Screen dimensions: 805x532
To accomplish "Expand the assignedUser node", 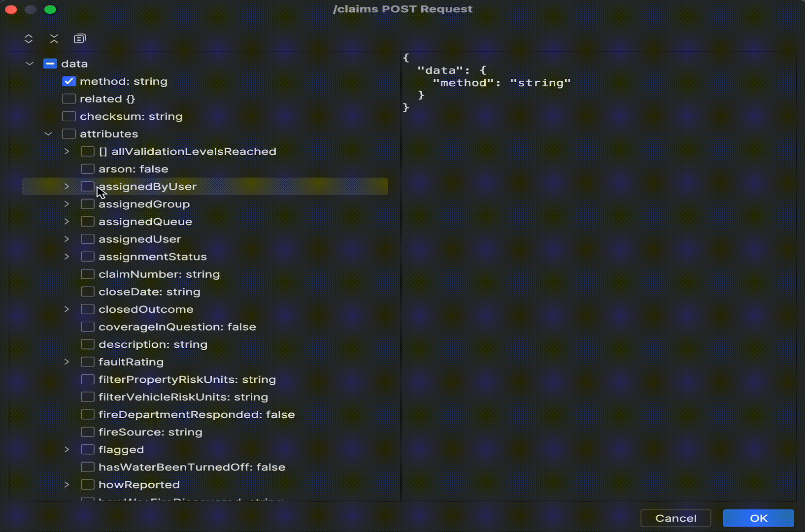I will coord(67,239).
